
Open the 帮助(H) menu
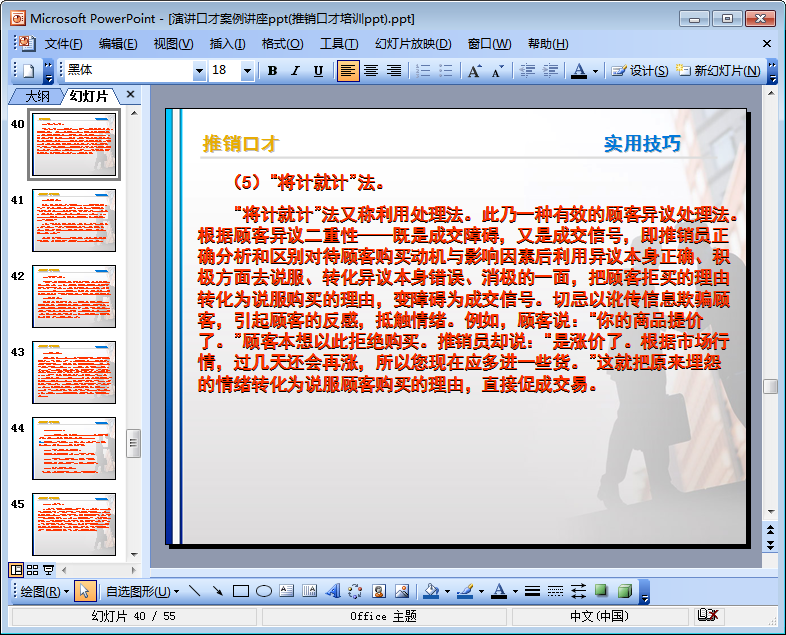click(548, 44)
